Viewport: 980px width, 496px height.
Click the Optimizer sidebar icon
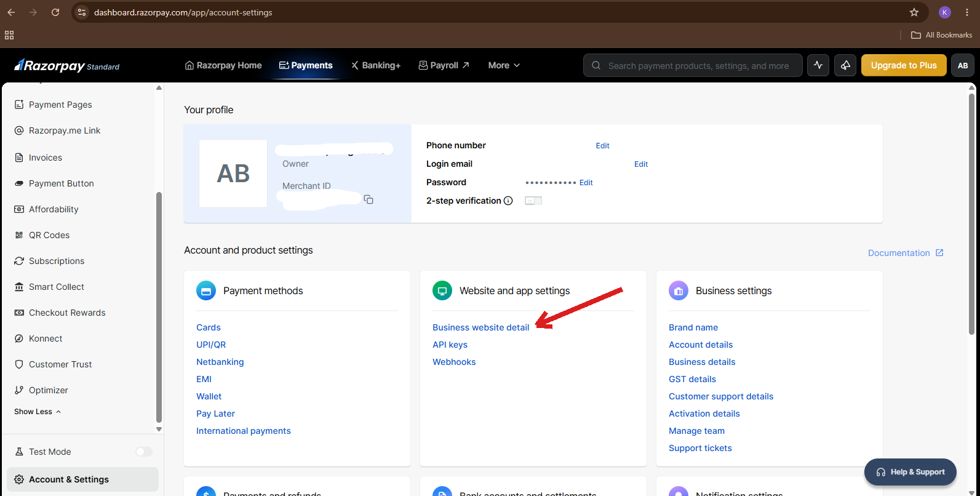tap(19, 390)
